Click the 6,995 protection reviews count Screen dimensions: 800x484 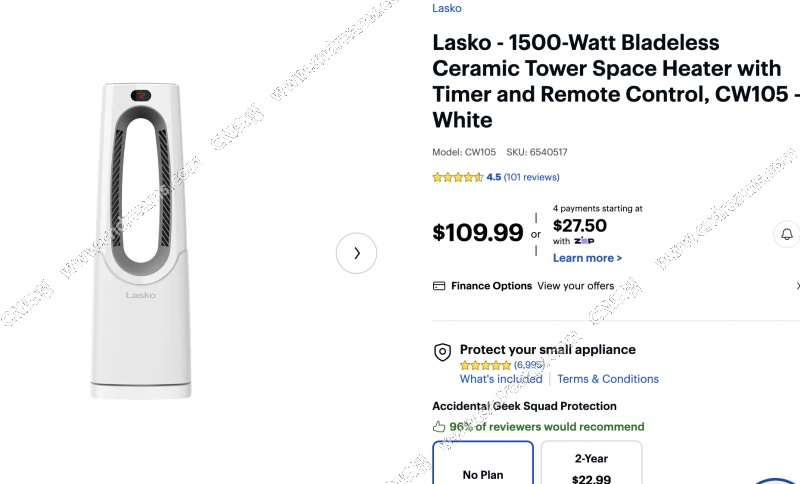[529, 365]
